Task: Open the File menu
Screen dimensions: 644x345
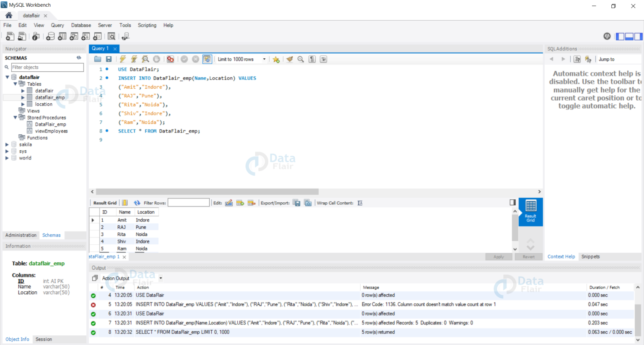Action: pyautogui.click(x=8, y=25)
